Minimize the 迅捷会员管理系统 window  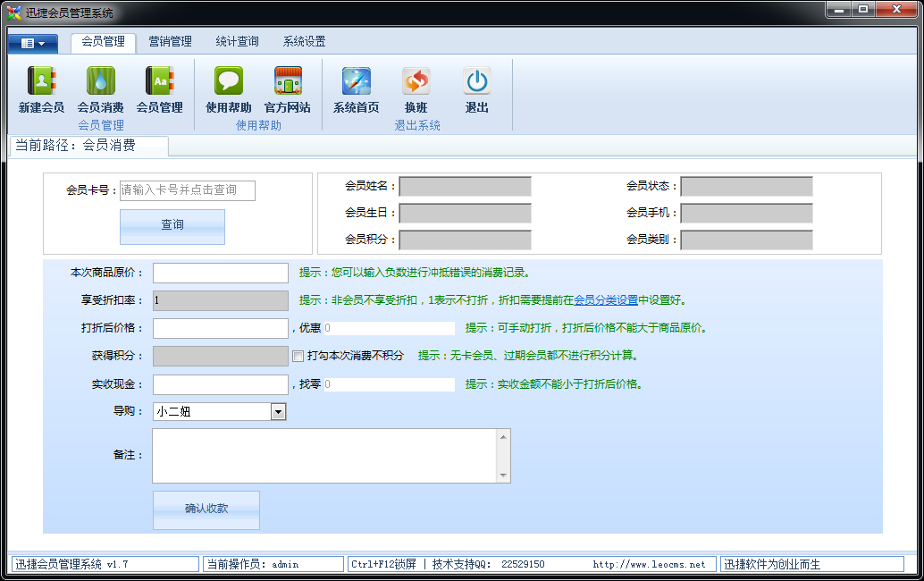point(839,10)
